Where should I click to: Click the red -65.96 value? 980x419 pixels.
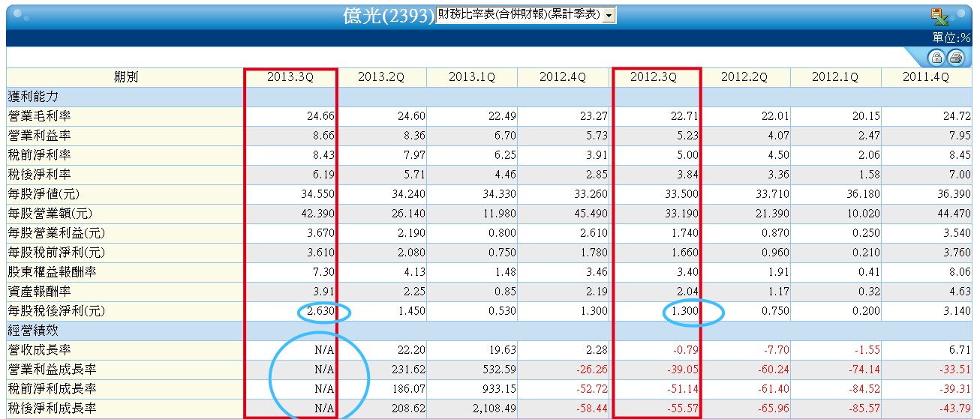pos(773,409)
